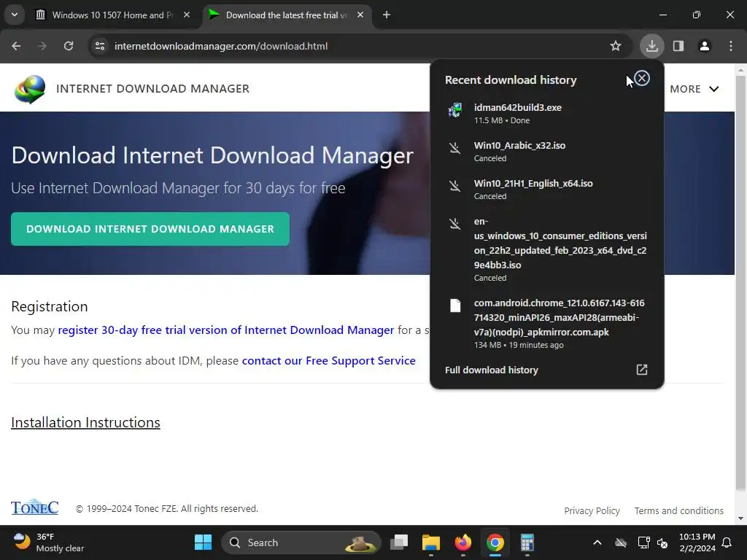Click the INTERNET DOWNLOAD MANAGER site title
The image size is (747, 560).
coord(153,88)
